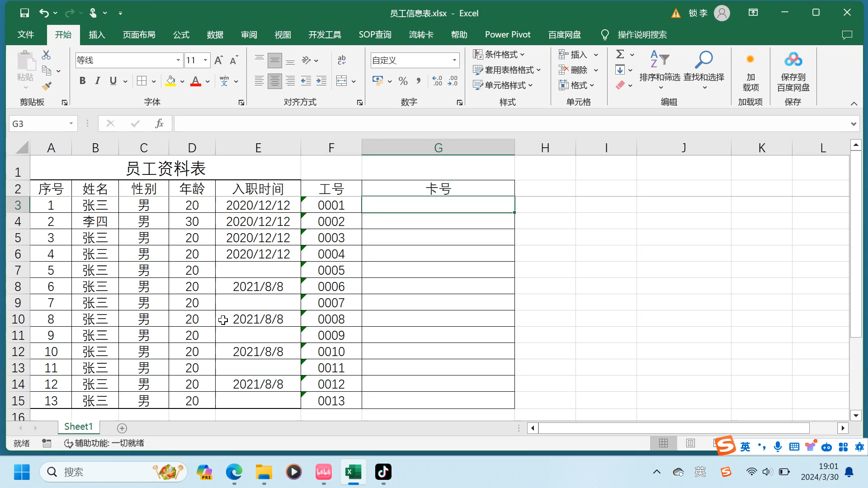Viewport: 868px width, 488px height.
Task: Toggle italic formatting
Action: point(97,81)
